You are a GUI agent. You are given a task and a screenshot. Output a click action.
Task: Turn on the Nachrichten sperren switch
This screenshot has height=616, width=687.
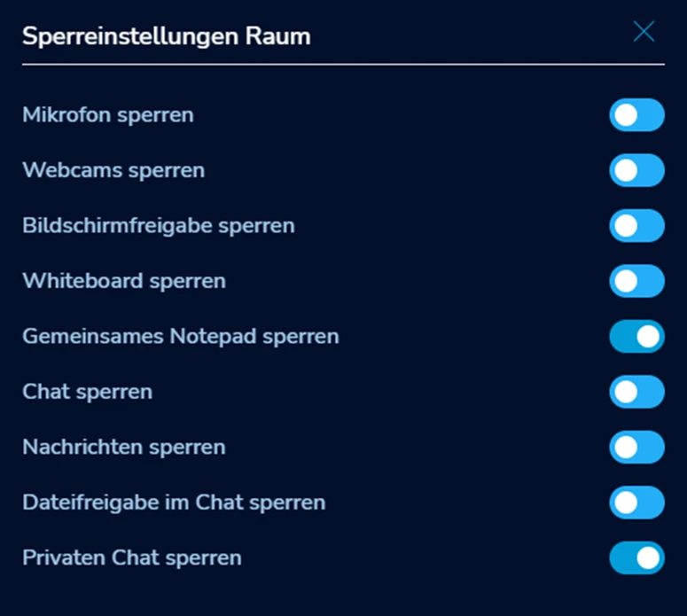636,447
